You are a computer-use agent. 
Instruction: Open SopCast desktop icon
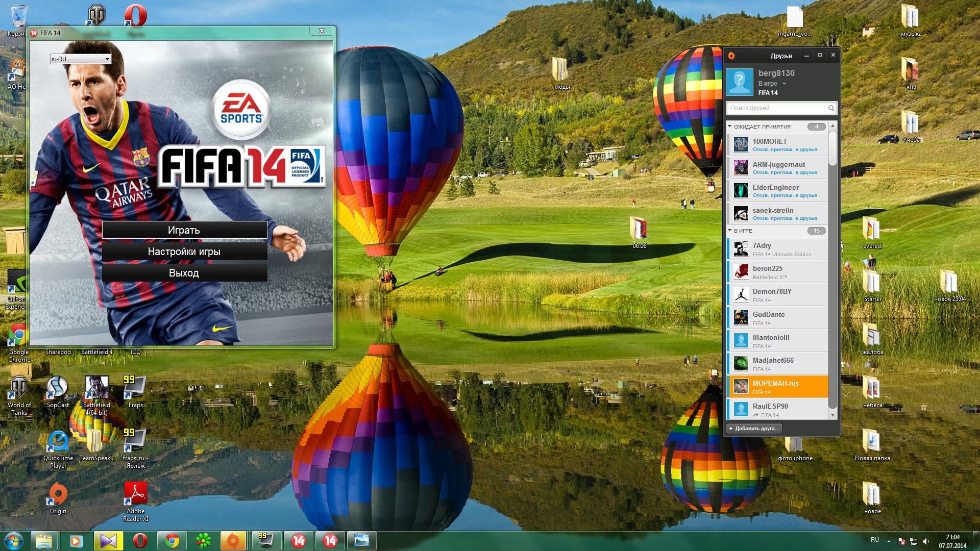pos(58,392)
